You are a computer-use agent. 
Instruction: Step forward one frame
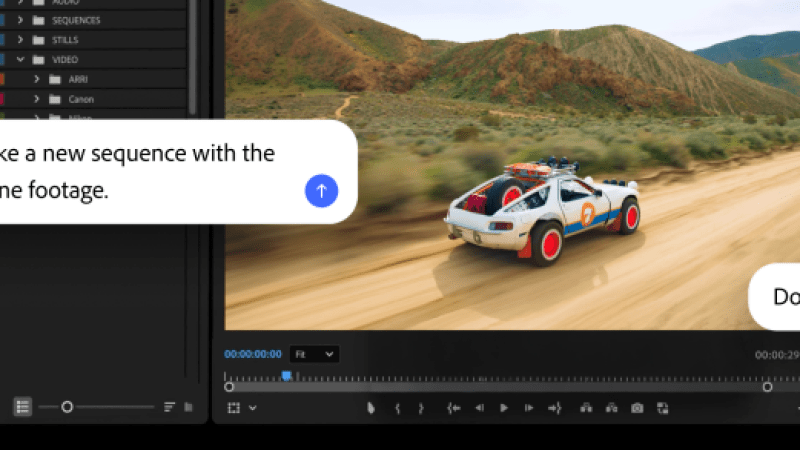click(x=529, y=408)
